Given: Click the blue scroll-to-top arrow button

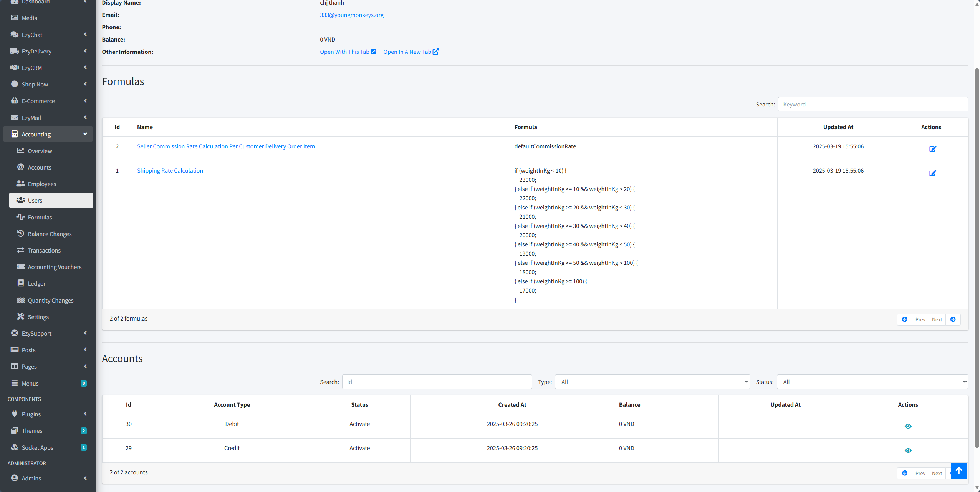Looking at the screenshot, I should click(958, 470).
